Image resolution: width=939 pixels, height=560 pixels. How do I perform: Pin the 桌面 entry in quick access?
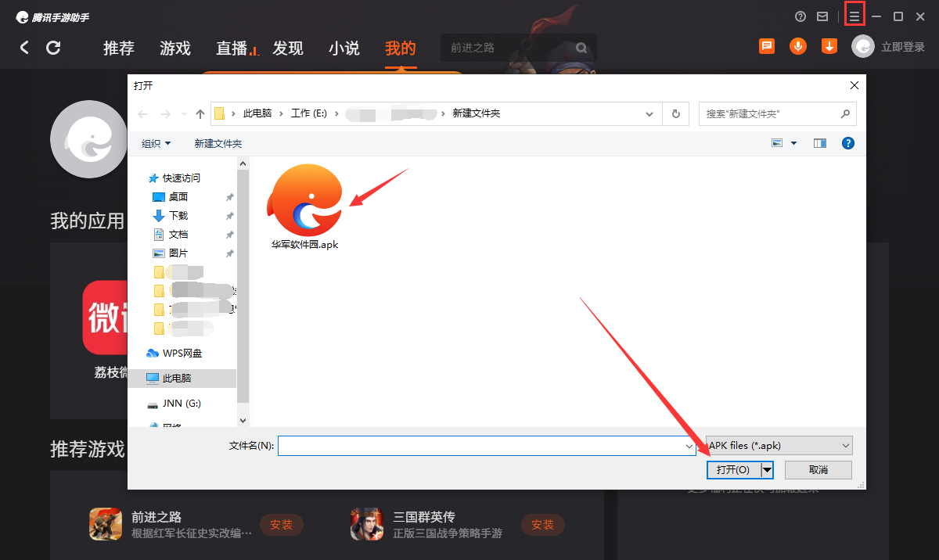click(229, 196)
